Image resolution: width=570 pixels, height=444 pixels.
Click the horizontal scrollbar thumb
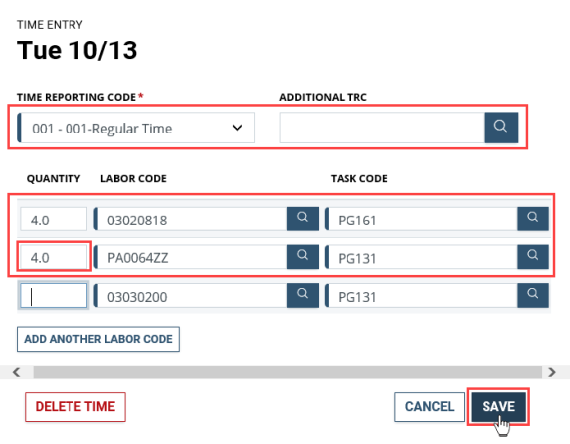pyautogui.click(x=288, y=372)
